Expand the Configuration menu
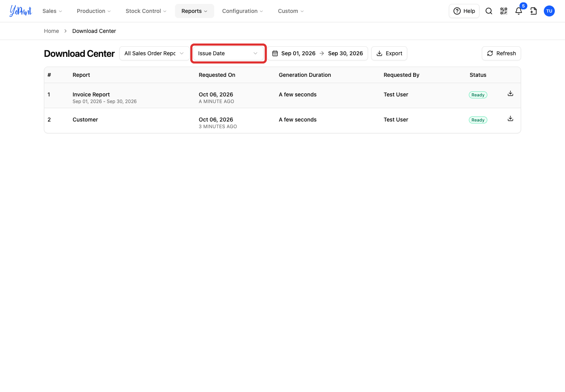This screenshot has height=392, width=565. [242, 11]
